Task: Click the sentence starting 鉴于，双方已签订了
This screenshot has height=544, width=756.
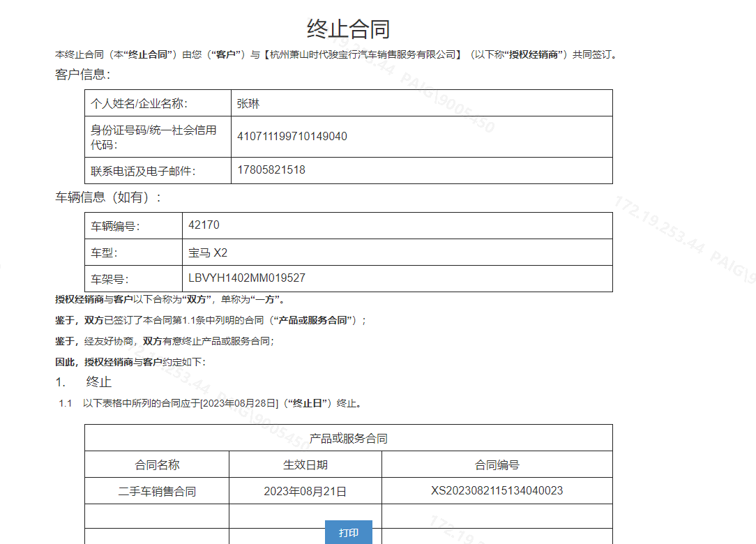Action: pos(211,320)
